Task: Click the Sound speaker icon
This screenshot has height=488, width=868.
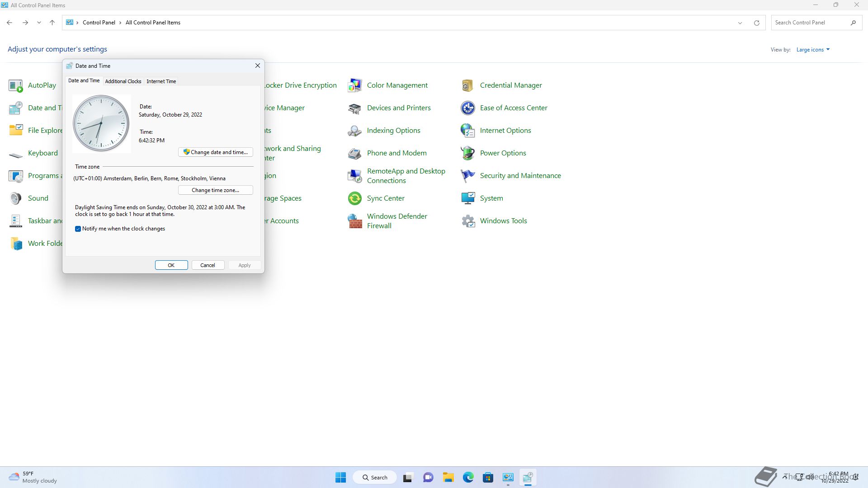Action: [16, 198]
